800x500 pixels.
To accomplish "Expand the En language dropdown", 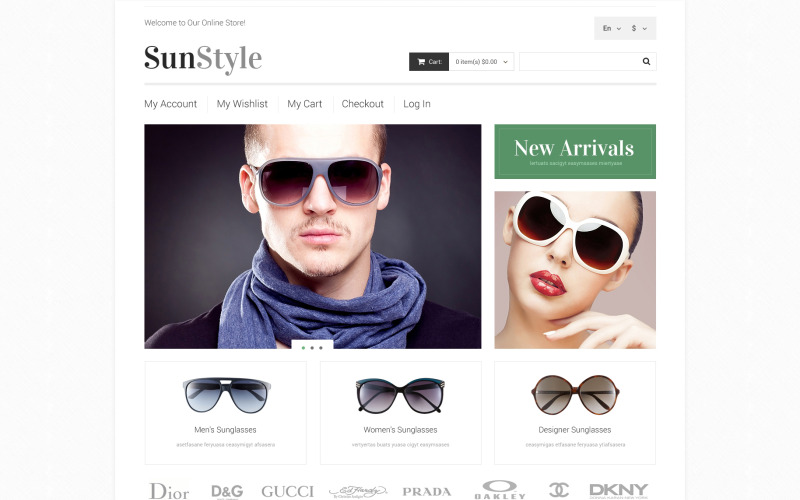I will pos(612,29).
